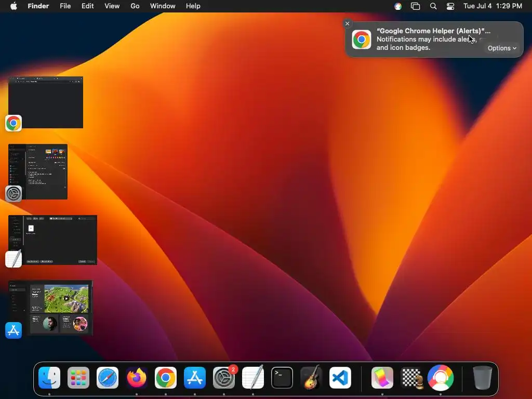Click the Chrome icon in Stage Manager strip

pyautogui.click(x=14, y=123)
